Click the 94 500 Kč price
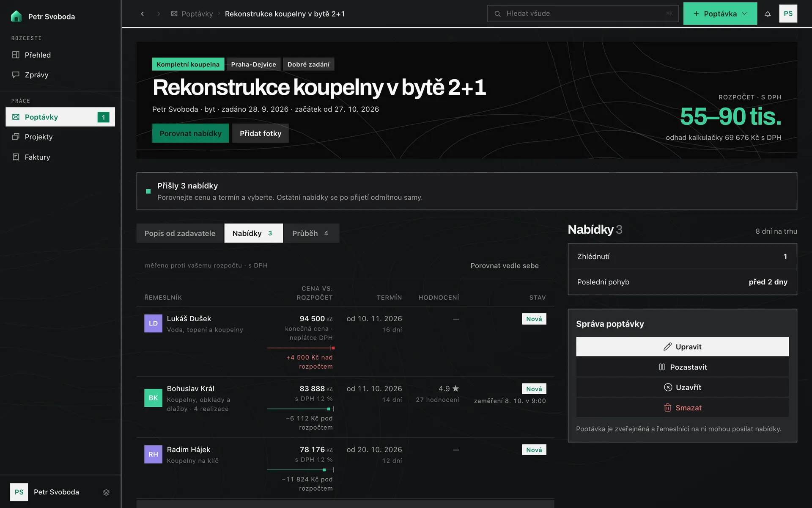 click(316, 319)
